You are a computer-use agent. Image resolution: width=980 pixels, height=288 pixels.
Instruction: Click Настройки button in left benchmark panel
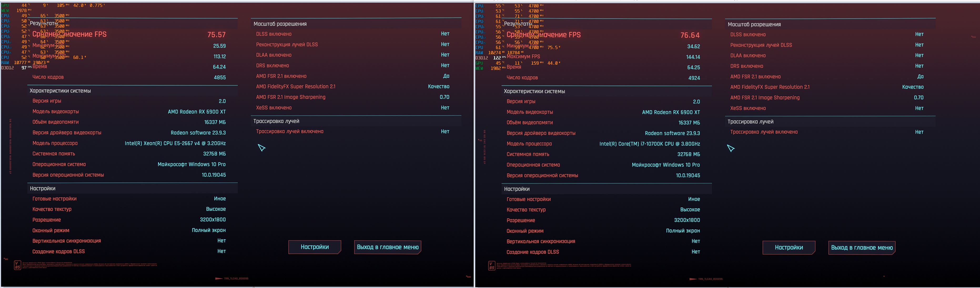point(314,247)
